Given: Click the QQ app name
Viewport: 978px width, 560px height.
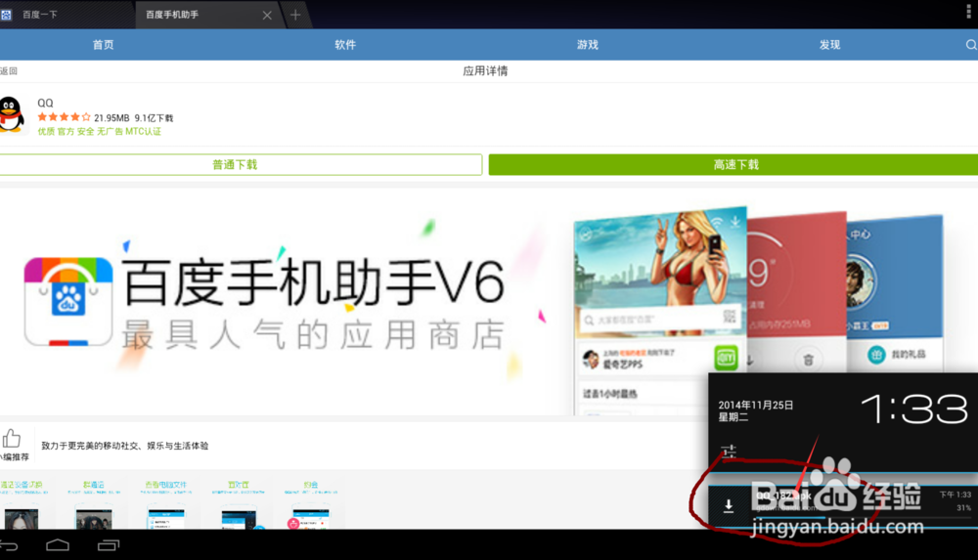Looking at the screenshot, I should (x=45, y=103).
